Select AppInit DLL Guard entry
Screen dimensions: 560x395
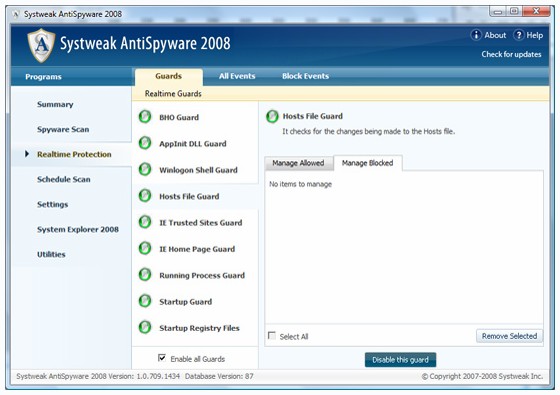[x=193, y=144]
